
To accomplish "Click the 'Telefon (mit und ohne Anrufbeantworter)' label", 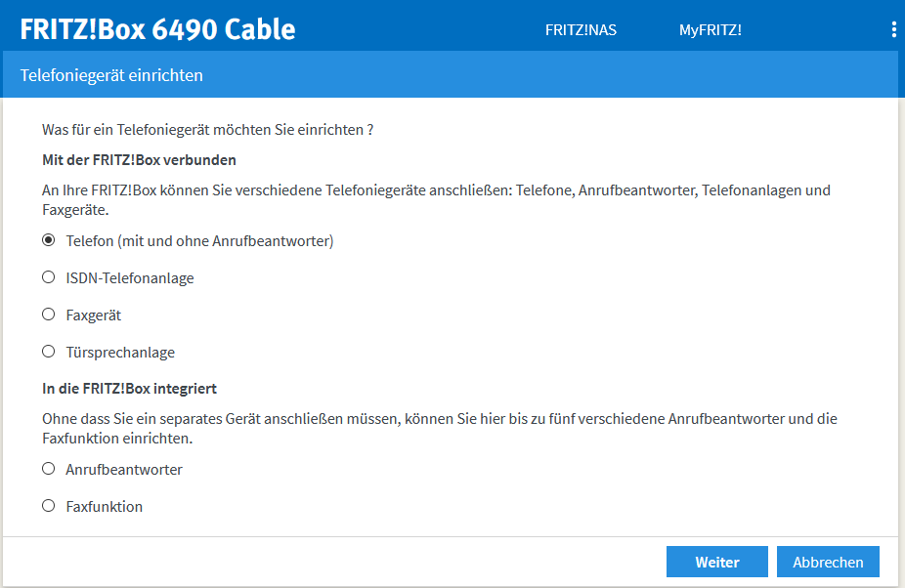I will pos(199,240).
